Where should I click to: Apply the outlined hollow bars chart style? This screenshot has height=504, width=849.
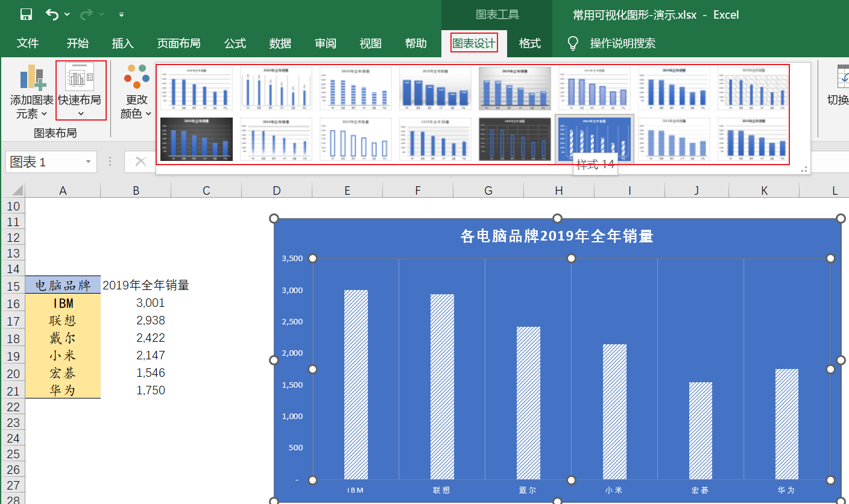pos(356,139)
